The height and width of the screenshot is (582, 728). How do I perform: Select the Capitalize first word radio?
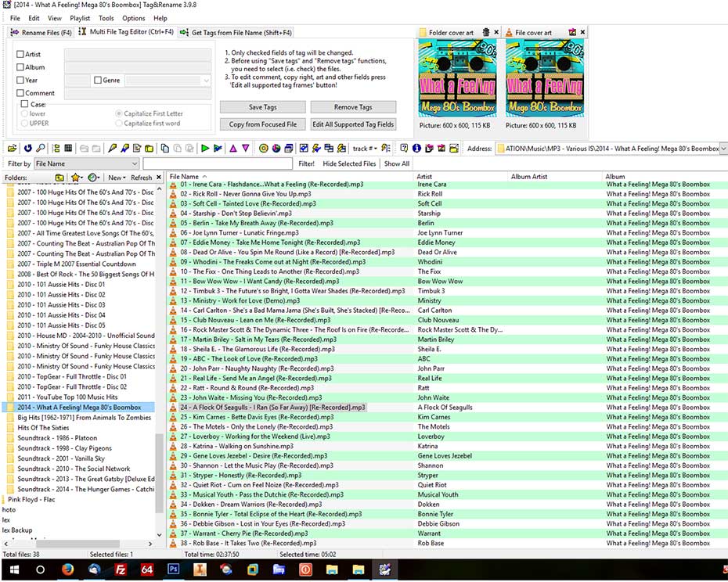click(119, 123)
